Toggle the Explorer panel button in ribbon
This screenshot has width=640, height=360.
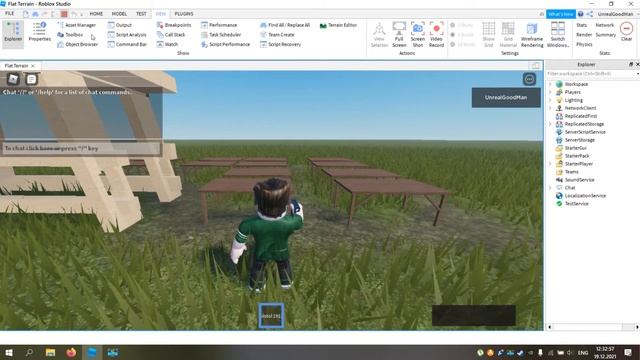pos(13,34)
